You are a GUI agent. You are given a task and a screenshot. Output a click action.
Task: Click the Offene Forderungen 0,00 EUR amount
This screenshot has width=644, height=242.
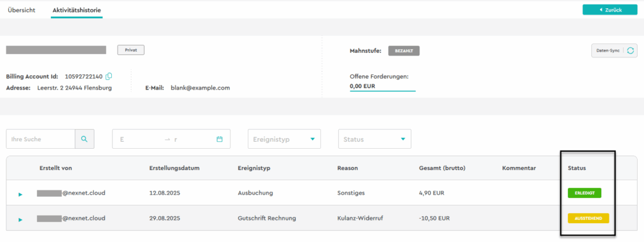click(x=363, y=86)
